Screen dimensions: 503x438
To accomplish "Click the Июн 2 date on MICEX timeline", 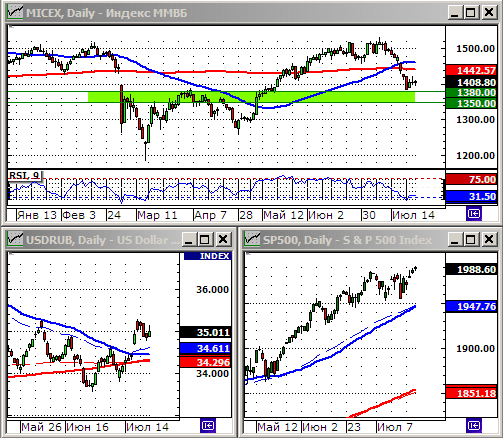I will point(326,215).
